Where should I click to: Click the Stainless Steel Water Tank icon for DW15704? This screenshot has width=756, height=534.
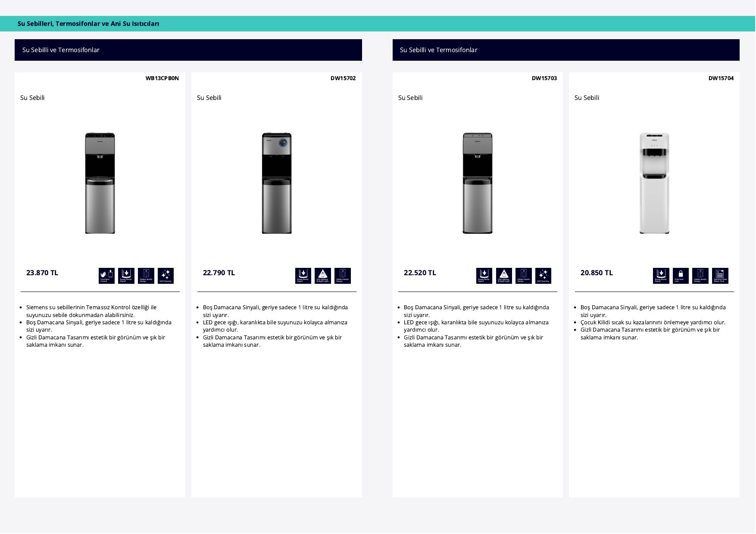(x=720, y=276)
